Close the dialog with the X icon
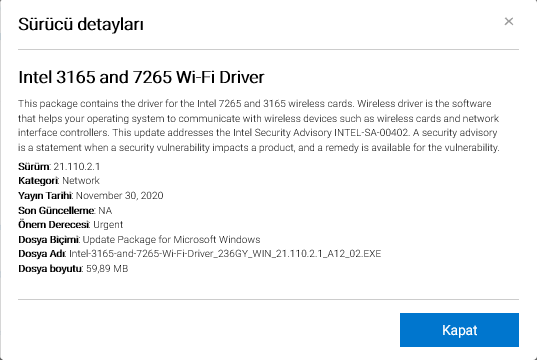 pyautogui.click(x=509, y=21)
